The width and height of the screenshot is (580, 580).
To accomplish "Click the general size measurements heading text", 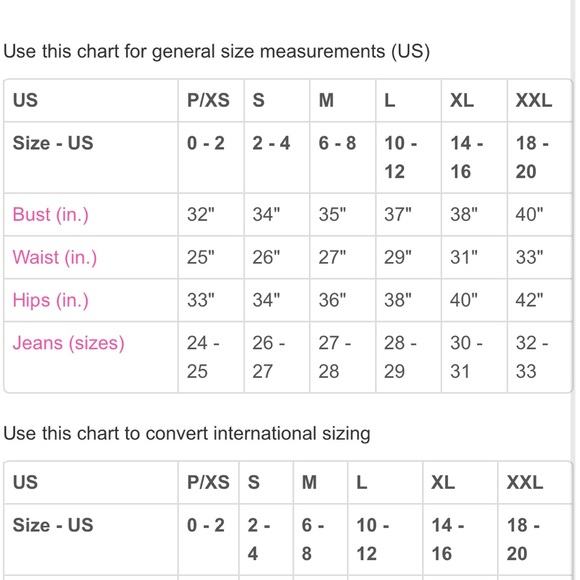I will [x=216, y=51].
